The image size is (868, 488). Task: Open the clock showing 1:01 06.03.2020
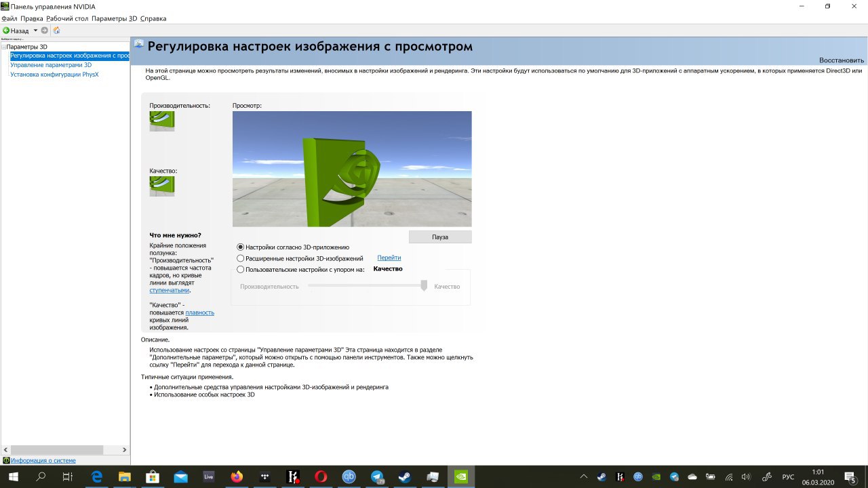click(818, 477)
